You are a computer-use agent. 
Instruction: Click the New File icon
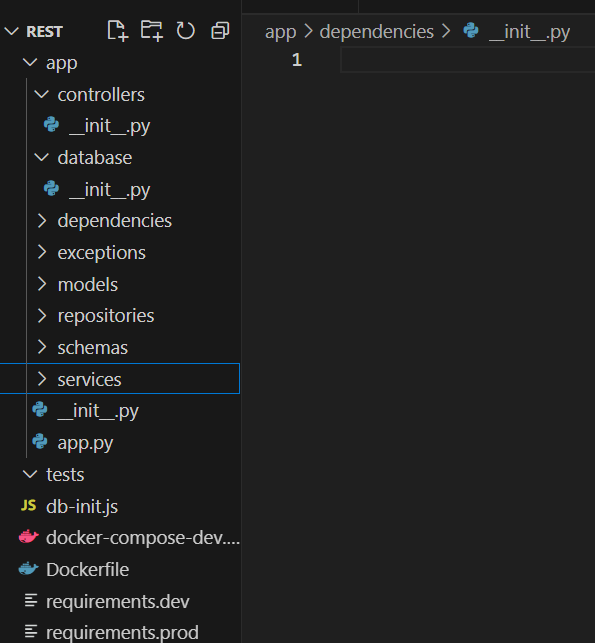118,31
